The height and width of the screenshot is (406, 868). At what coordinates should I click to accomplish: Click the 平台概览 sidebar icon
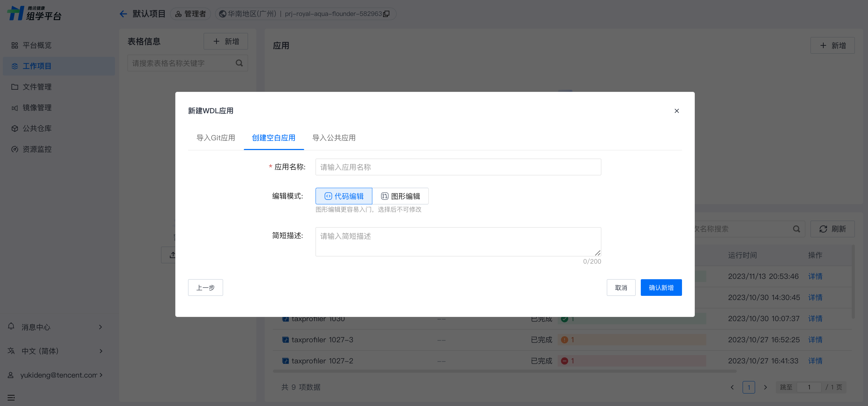tap(15, 45)
